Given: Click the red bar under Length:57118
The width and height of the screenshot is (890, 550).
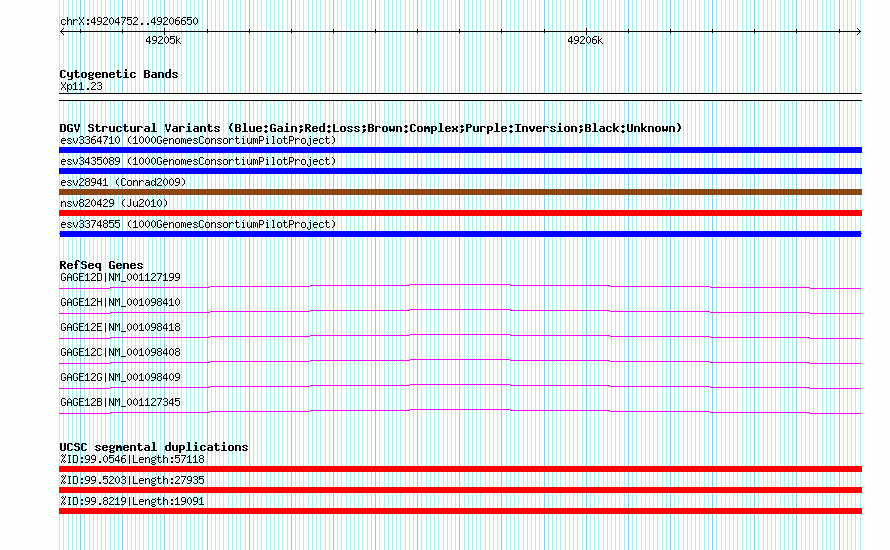Looking at the screenshot, I should (x=460, y=469).
